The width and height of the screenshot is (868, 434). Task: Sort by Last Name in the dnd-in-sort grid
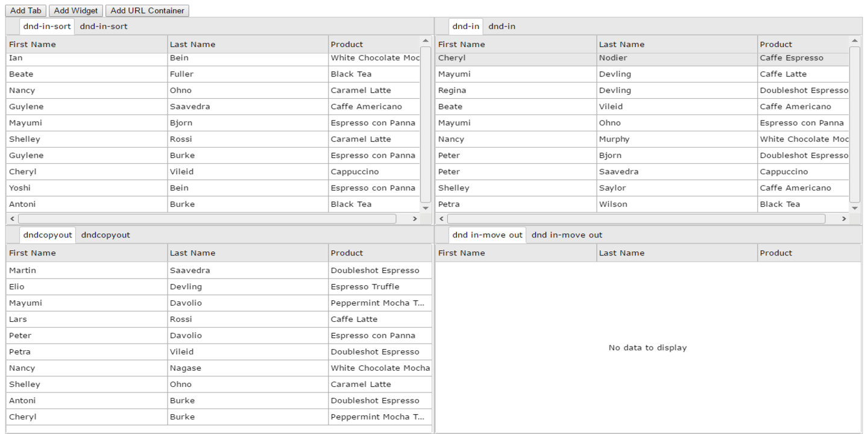pyautogui.click(x=248, y=44)
